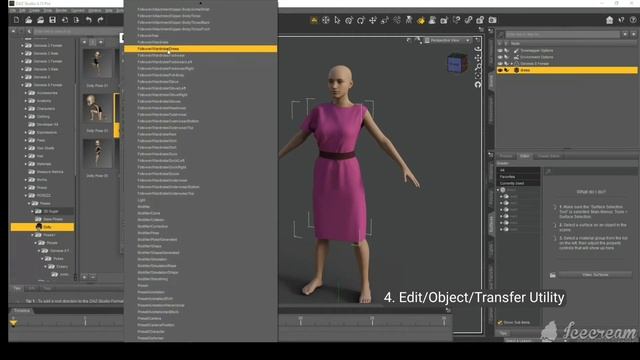
Task: Click the camera icon at toolbar end
Action: click(493, 20)
